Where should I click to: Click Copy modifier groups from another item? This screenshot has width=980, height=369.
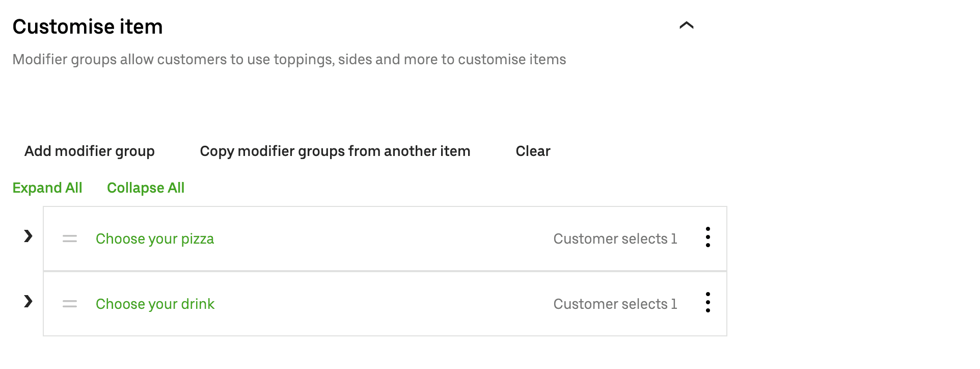point(335,151)
